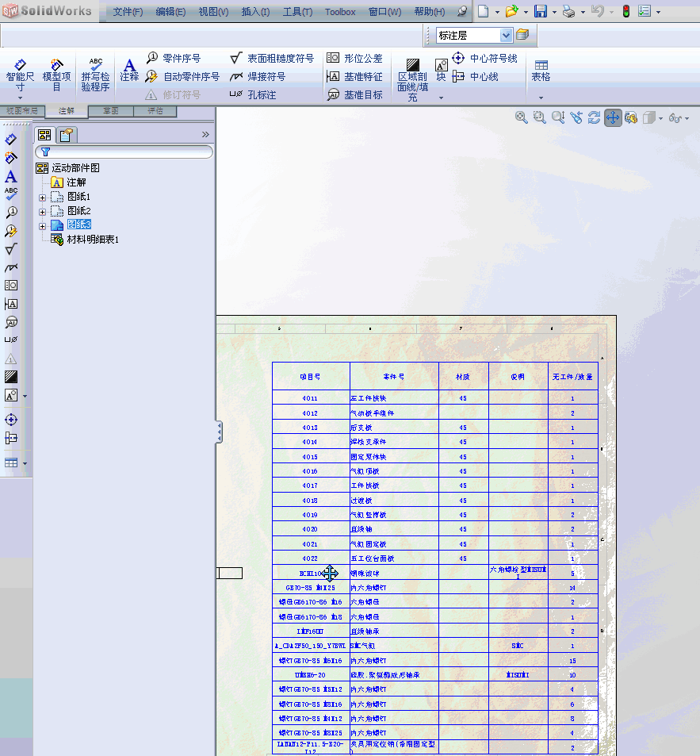
Task: Select the 孔标注 hole callout tool
Action: pyautogui.click(x=253, y=95)
